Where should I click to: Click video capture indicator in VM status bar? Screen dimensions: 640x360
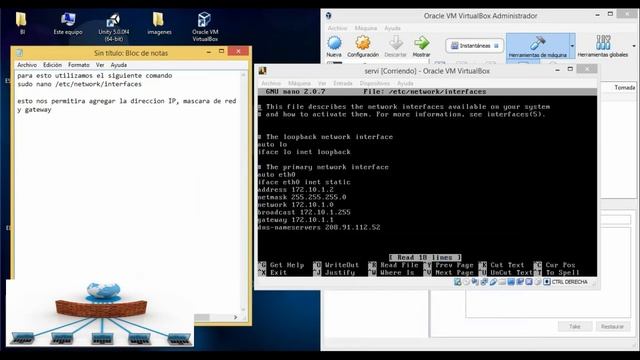(x=520, y=282)
